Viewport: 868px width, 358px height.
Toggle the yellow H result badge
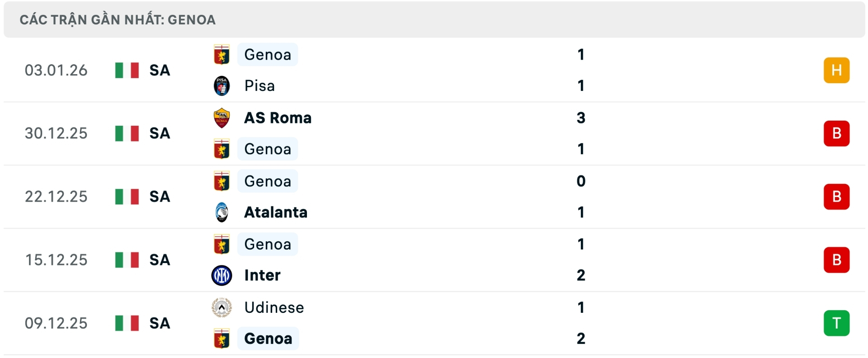pos(837,70)
